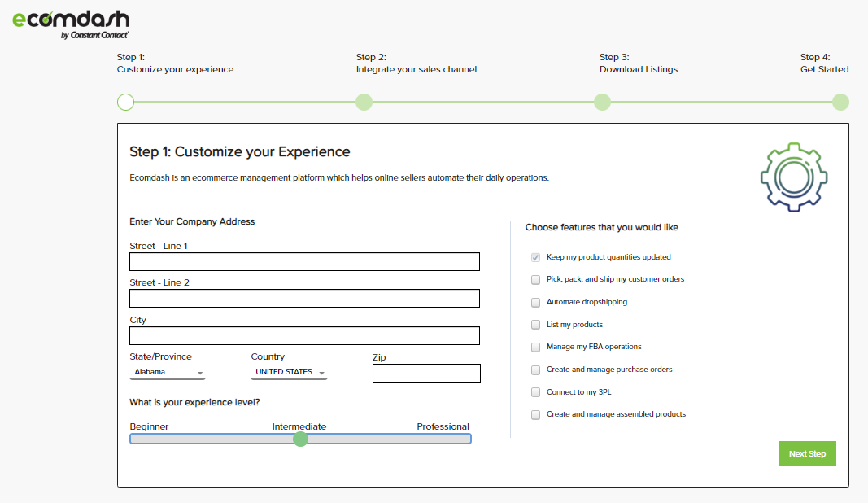Click the Street - Line 2 field
This screenshot has width=868, height=503.
click(x=304, y=298)
